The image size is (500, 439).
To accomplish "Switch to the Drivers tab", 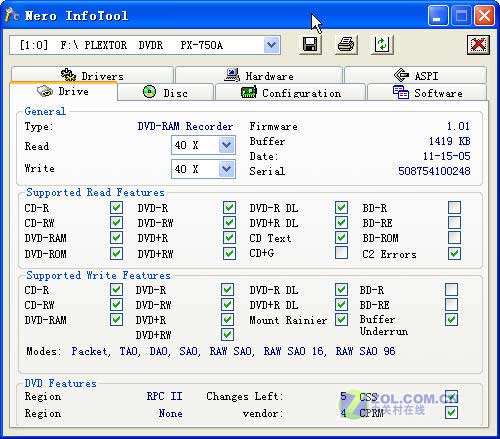I will (92, 75).
